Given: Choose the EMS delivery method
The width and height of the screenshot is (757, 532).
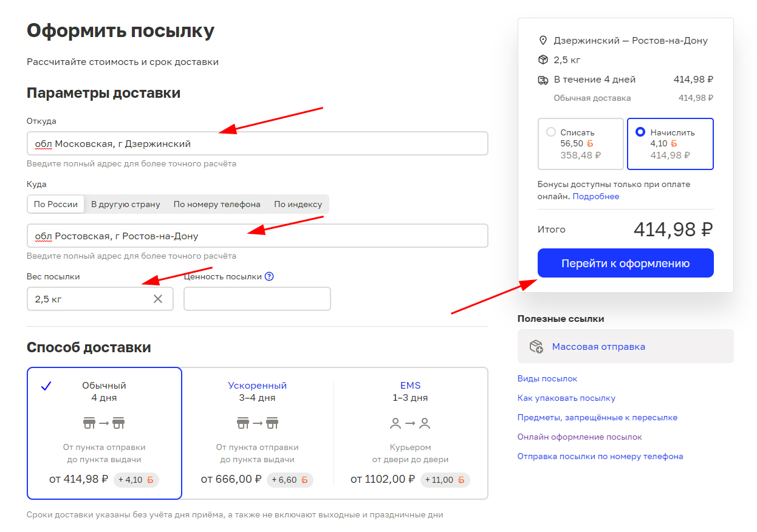Looking at the screenshot, I should (x=410, y=432).
